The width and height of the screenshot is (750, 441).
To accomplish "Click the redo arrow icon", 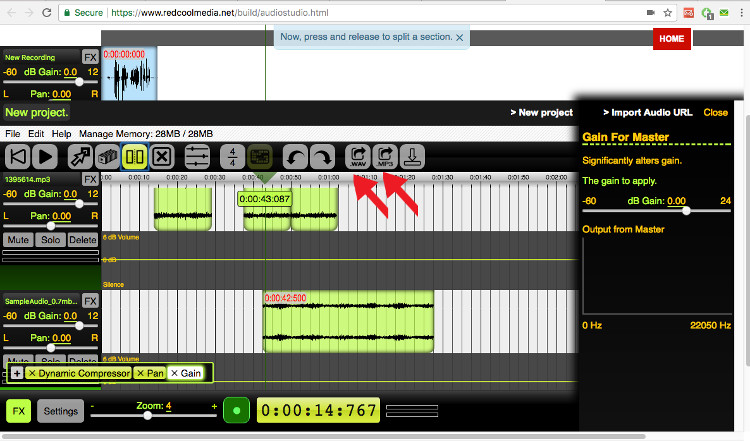I will 323,156.
